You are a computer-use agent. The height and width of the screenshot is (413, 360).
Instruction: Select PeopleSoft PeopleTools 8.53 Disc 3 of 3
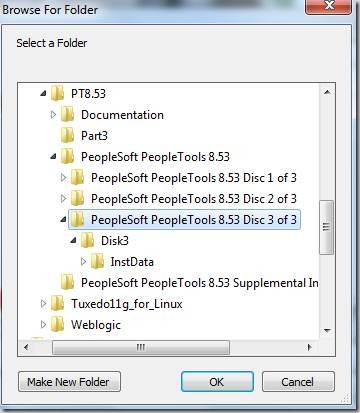pyautogui.click(x=185, y=220)
